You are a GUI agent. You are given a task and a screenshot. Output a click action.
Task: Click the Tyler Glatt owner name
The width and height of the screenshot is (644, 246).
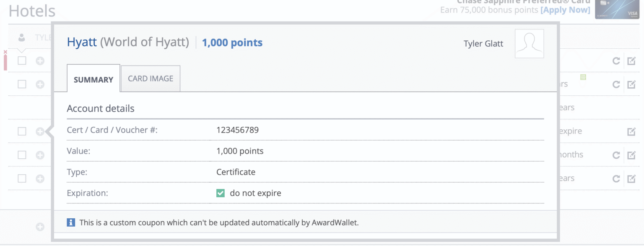pos(483,44)
